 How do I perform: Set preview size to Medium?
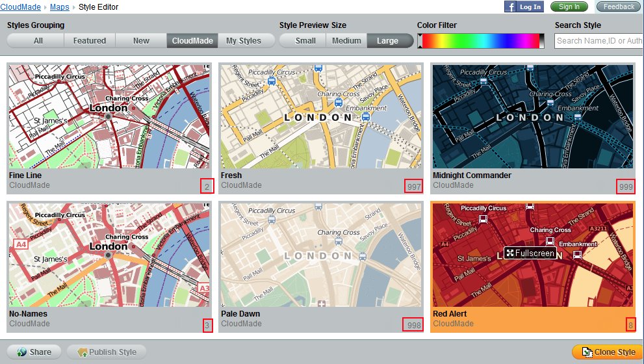346,41
